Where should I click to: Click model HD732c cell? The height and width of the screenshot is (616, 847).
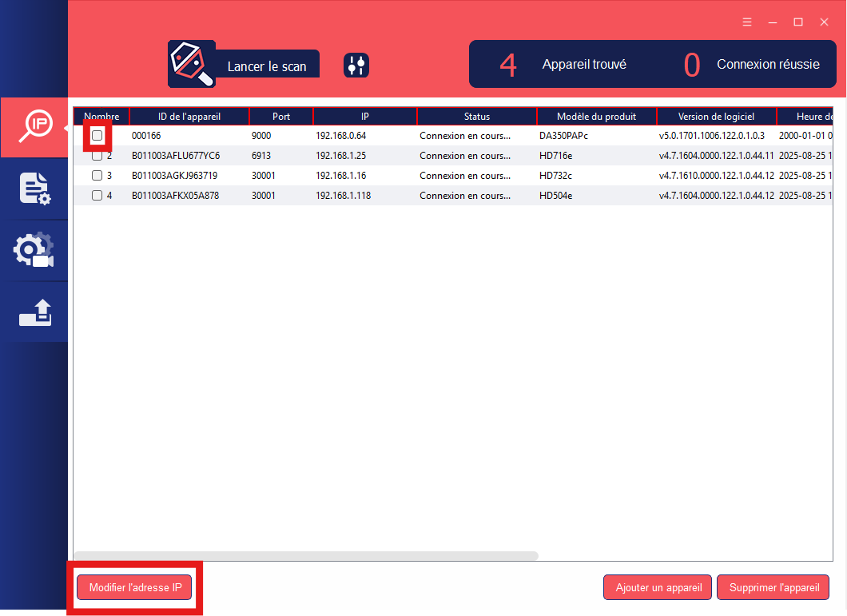point(555,176)
